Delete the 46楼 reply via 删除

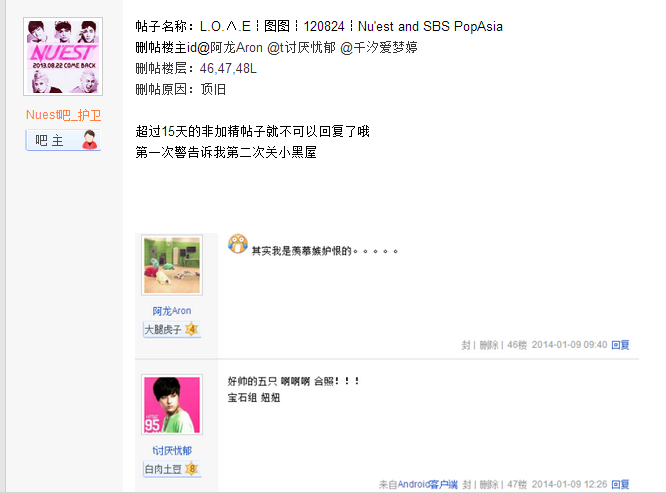488,345
